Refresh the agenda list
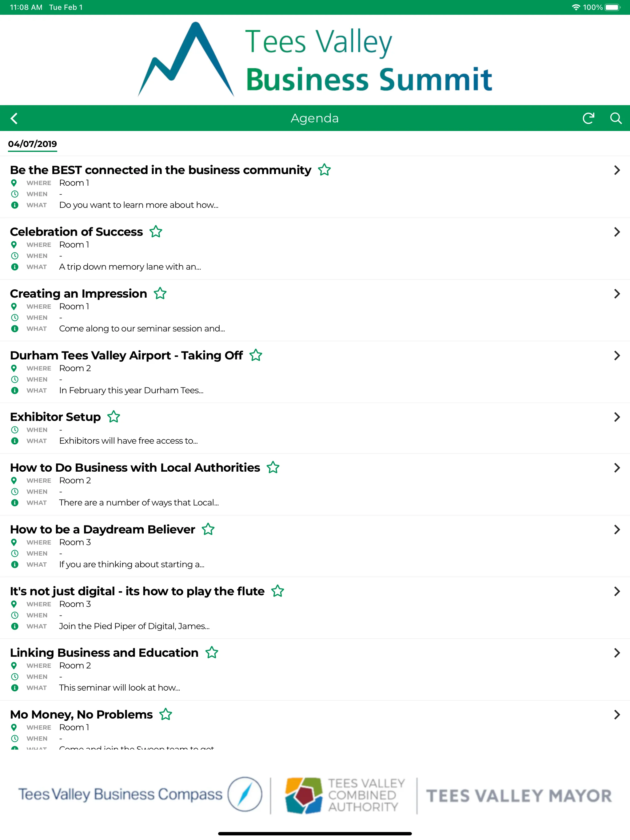The height and width of the screenshot is (840, 630). [x=588, y=118]
